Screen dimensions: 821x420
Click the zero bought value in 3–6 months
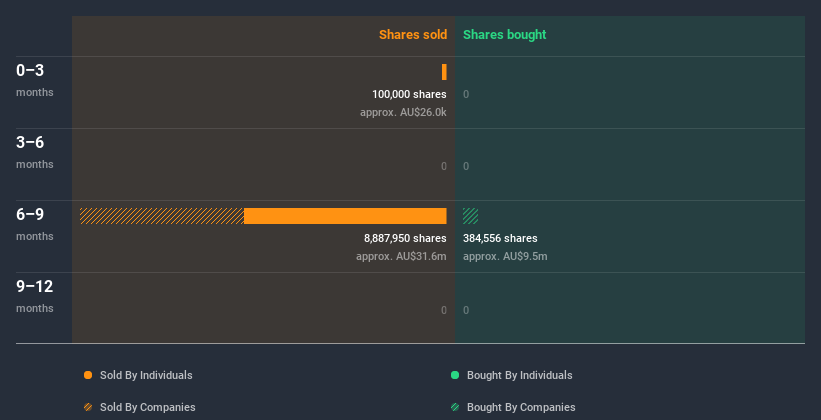466,167
